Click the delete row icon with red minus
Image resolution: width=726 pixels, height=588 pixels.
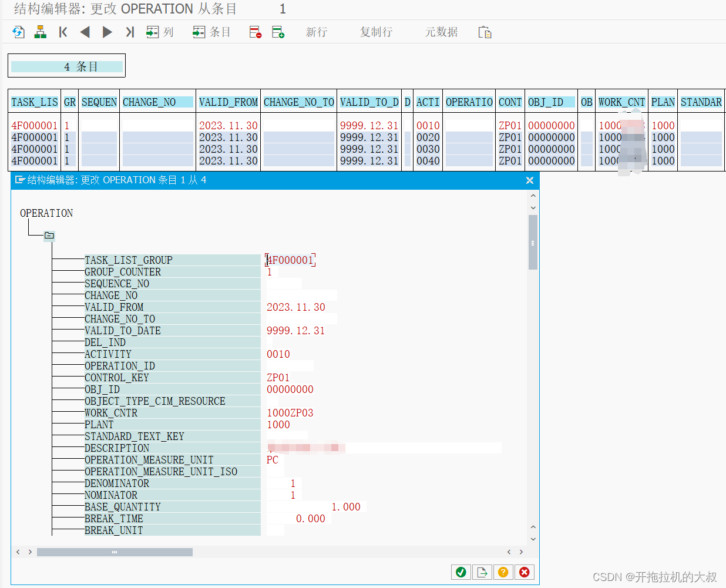coord(255,32)
